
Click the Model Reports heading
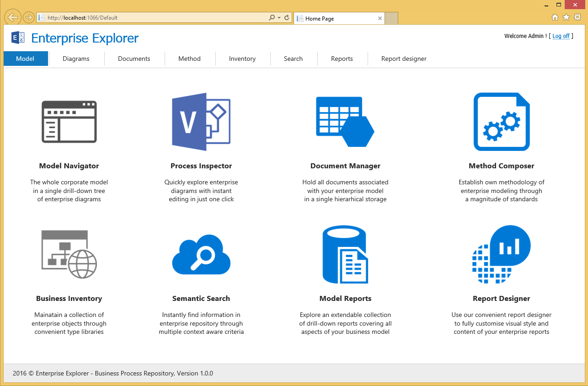[345, 299]
